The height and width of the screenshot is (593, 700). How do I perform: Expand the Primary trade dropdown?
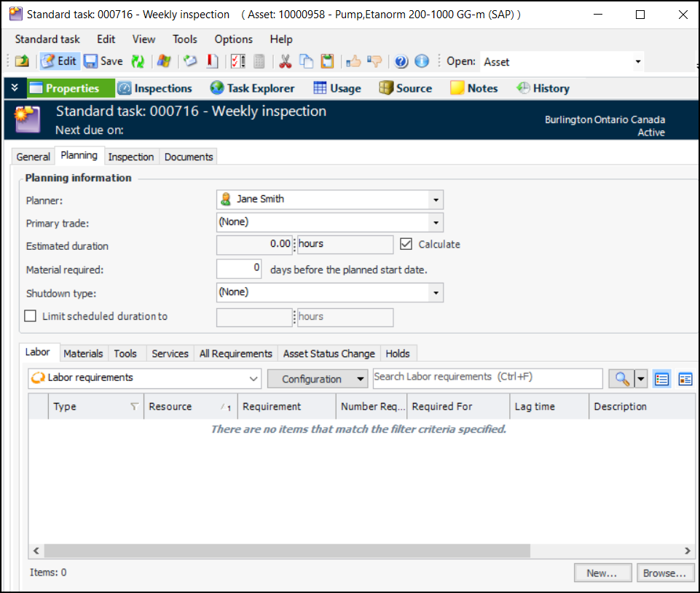point(436,222)
